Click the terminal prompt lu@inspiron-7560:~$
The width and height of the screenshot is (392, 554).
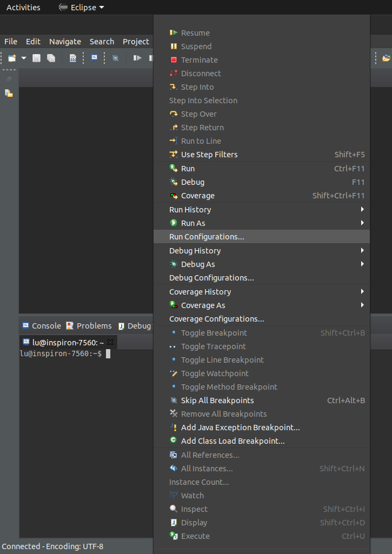[x=61, y=353]
